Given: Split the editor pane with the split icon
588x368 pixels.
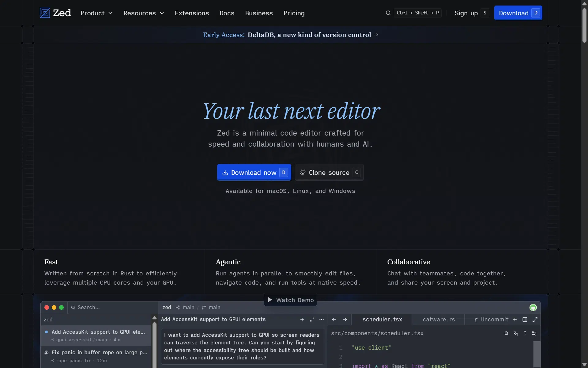Looking at the screenshot, I should point(525,320).
